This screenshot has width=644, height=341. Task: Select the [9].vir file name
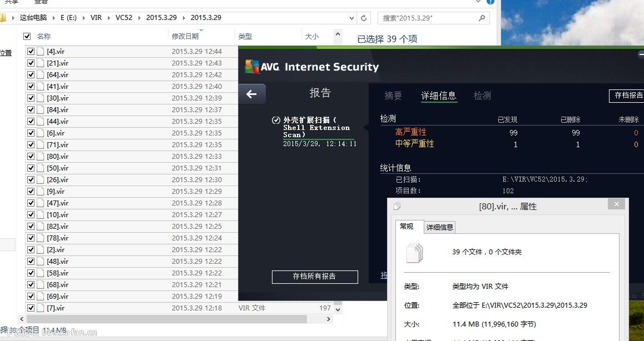pyautogui.click(x=56, y=191)
